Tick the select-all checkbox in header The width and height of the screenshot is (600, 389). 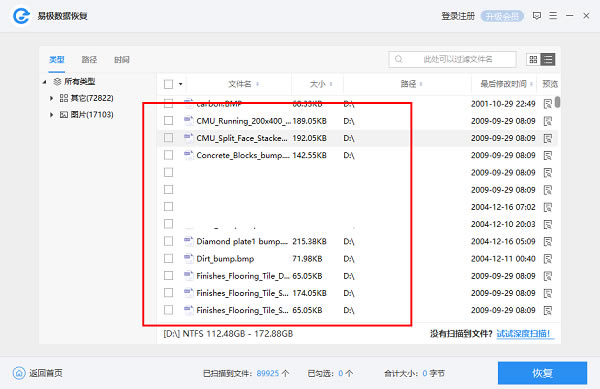[x=168, y=84]
